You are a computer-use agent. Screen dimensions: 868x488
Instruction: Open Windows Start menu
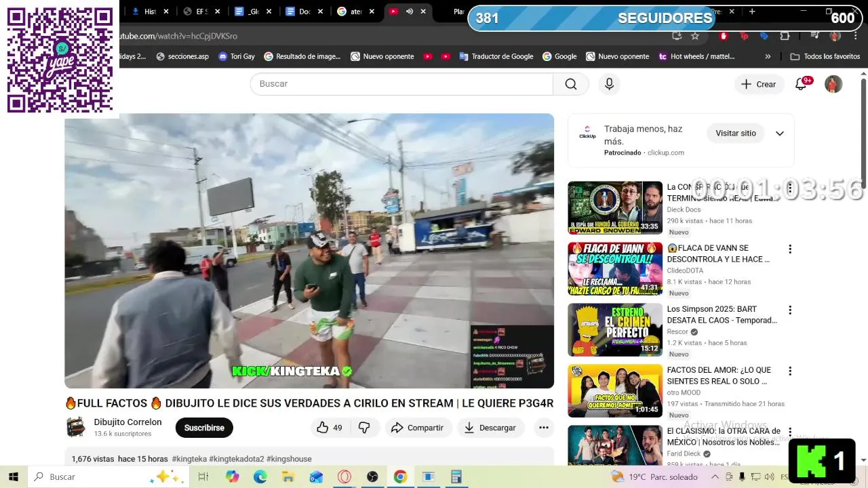point(14,476)
